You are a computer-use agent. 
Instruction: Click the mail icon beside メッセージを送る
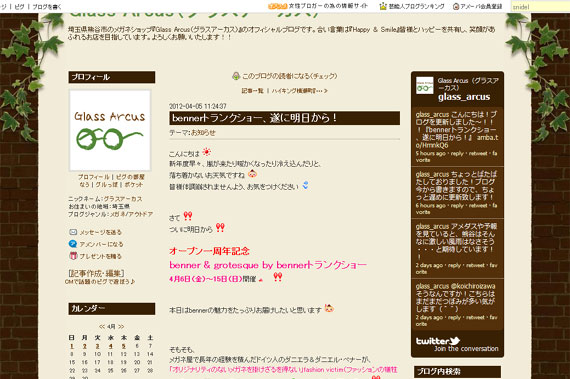pyautogui.click(x=73, y=232)
